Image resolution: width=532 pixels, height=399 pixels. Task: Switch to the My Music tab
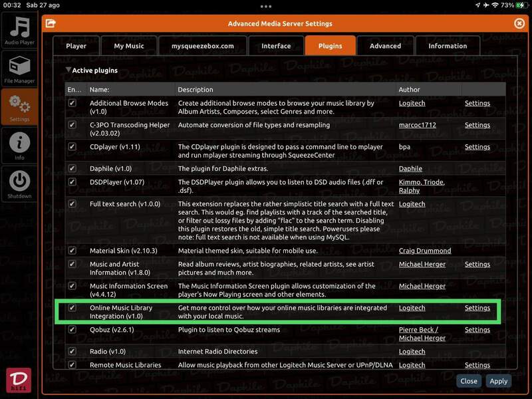point(128,46)
